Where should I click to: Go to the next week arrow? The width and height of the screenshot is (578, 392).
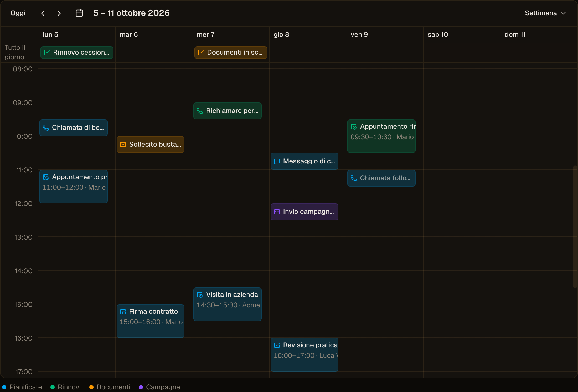tap(59, 13)
